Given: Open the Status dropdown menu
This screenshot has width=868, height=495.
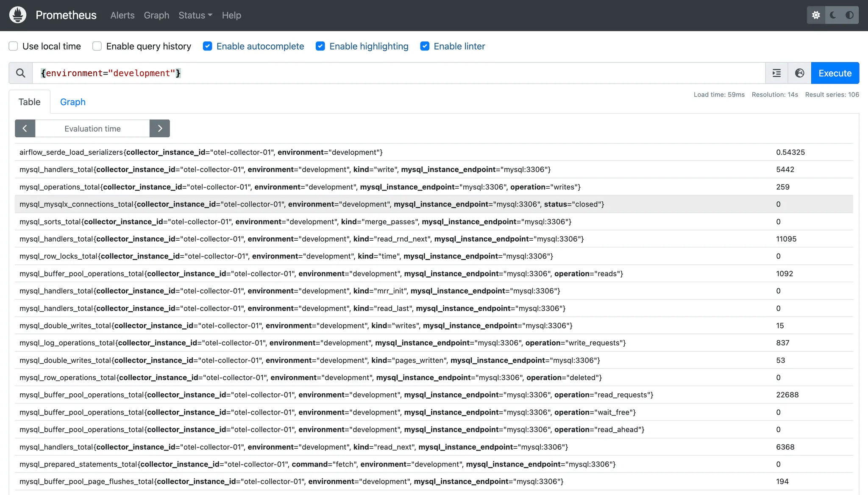Looking at the screenshot, I should pyautogui.click(x=195, y=15).
